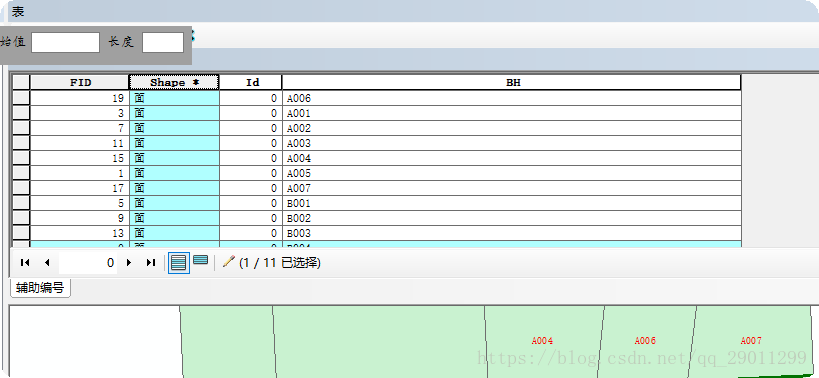Select row A003 via its row selector
This screenshot has height=378, width=819.
pyautogui.click(x=21, y=143)
